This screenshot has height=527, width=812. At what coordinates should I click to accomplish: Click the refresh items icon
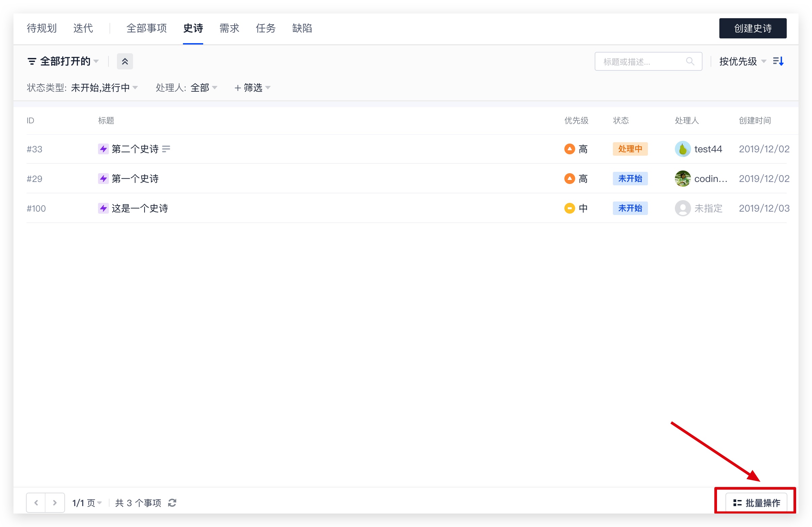point(172,503)
